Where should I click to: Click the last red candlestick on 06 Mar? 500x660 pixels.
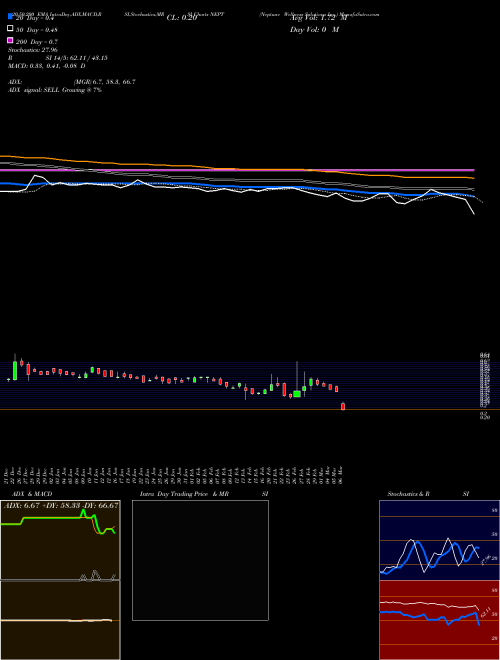[343, 406]
